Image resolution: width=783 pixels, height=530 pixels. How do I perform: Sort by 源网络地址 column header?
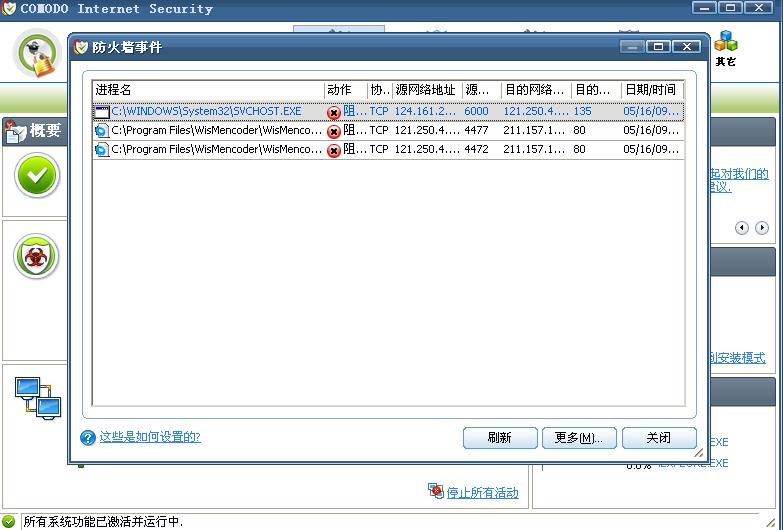coord(427,90)
